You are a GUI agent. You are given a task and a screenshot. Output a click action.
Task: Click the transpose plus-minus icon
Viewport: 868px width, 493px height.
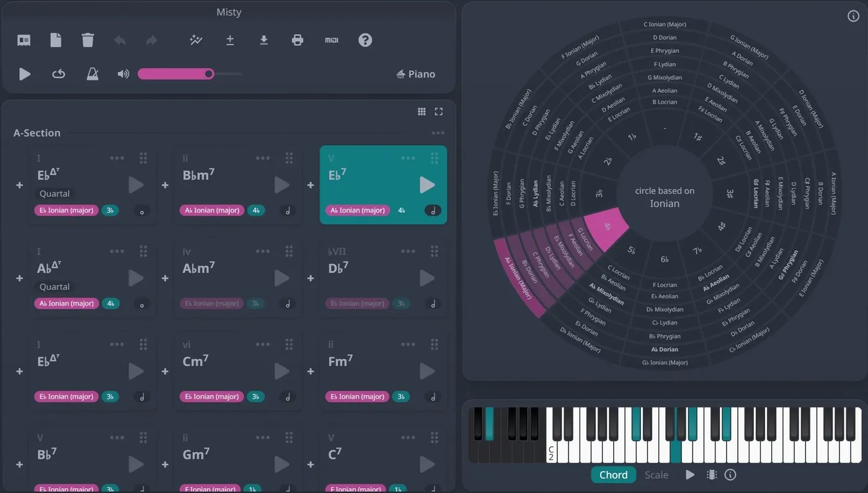coord(230,40)
